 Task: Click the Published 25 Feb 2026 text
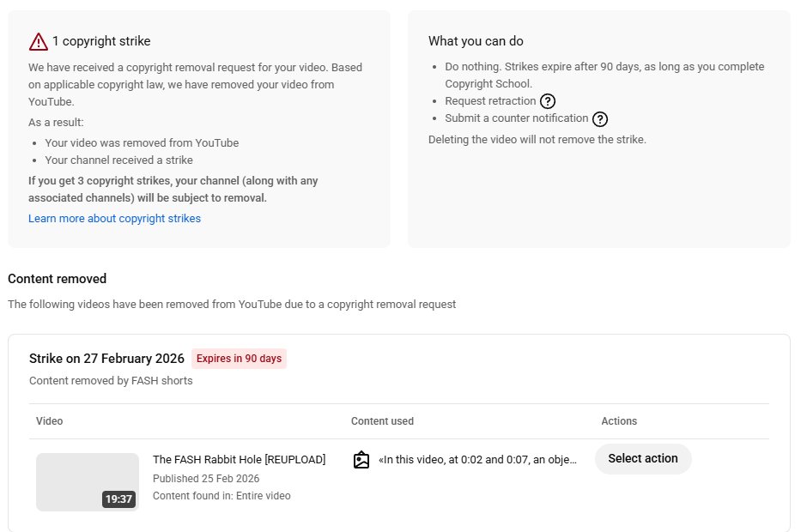206,479
